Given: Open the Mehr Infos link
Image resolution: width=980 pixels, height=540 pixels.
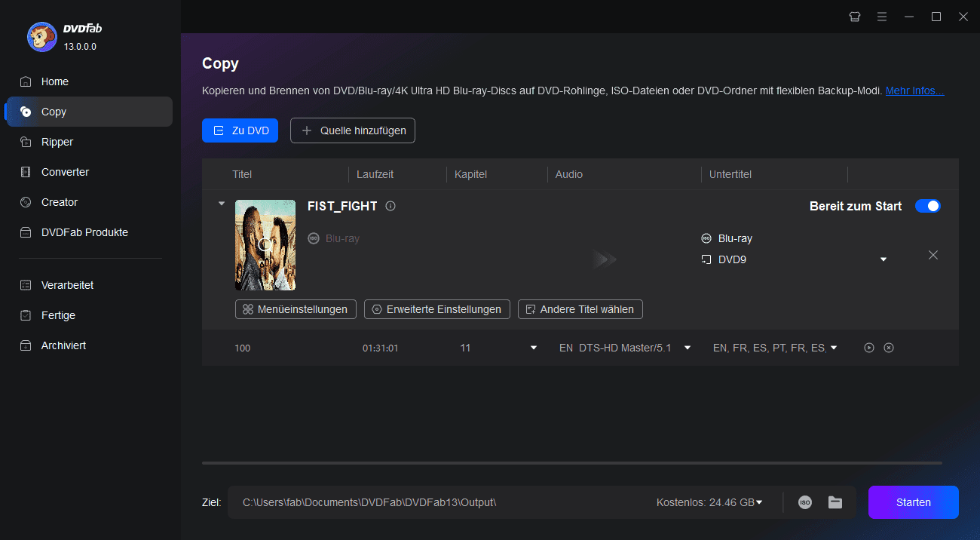Looking at the screenshot, I should pos(914,91).
